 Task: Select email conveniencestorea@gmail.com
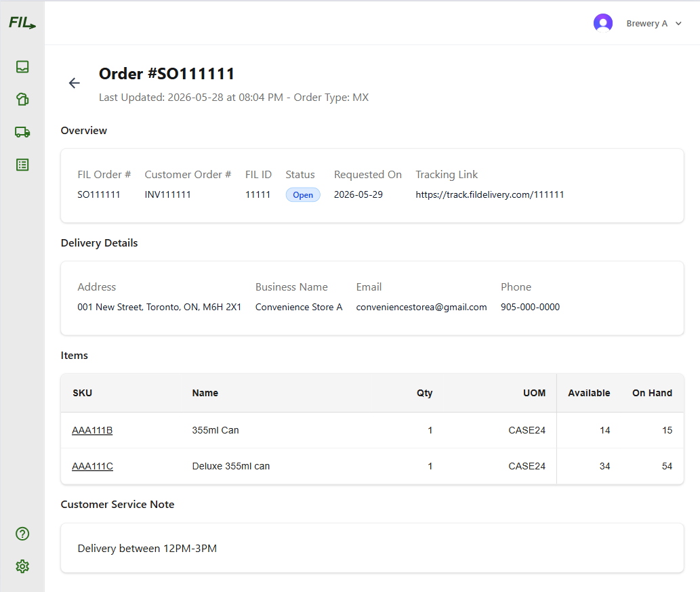[421, 307]
